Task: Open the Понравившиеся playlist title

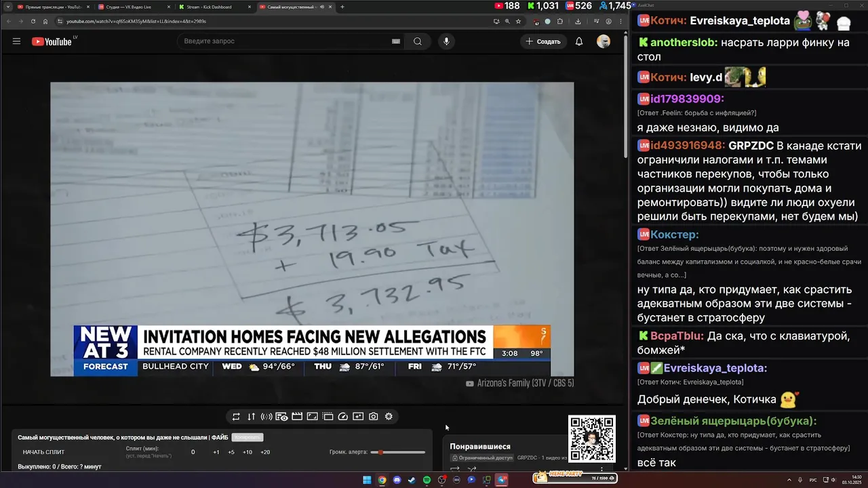Action: tap(480, 447)
